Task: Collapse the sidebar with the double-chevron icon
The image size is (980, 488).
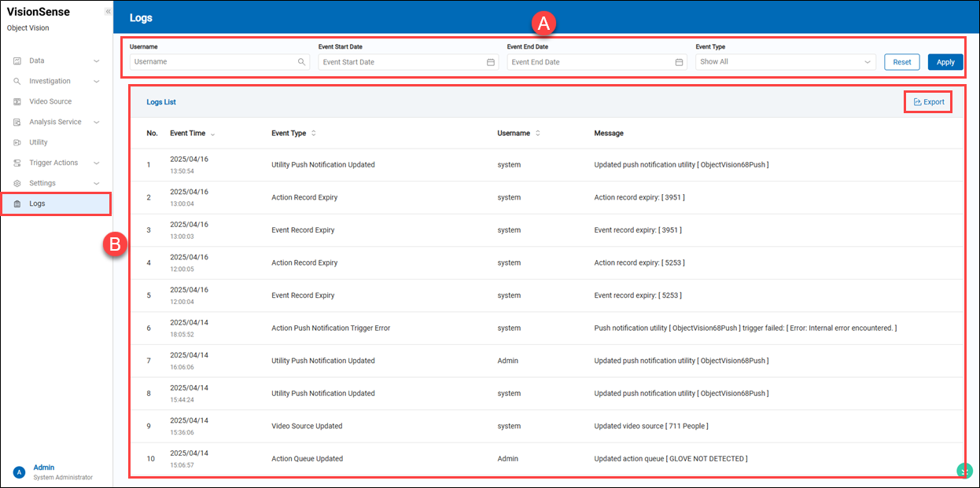Action: [108, 12]
